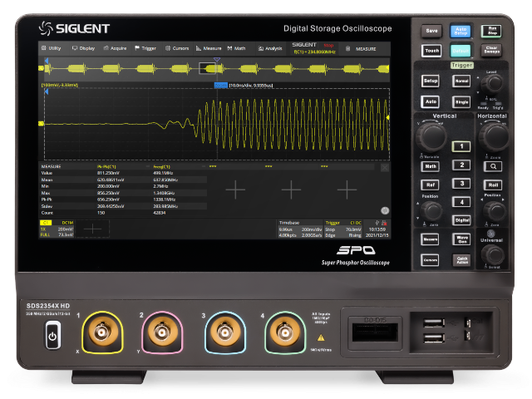This screenshot has height=399, width=532.
Task: Click the round gray icon below close X
Action: (385, 210)
